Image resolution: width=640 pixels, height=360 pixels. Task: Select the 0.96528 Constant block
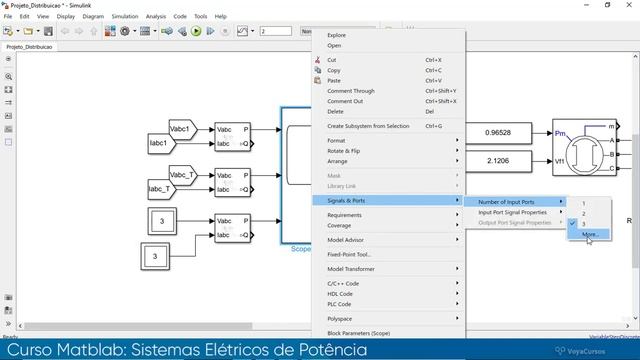tap(498, 133)
